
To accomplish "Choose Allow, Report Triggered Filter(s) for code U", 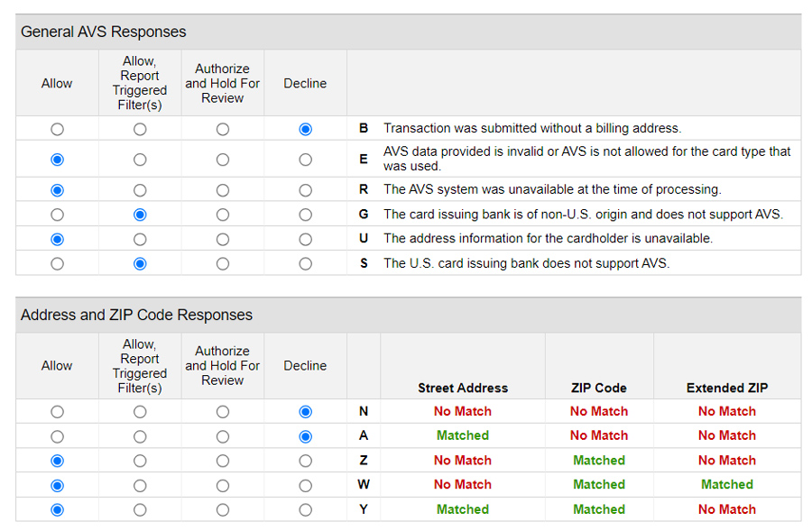I will (140, 239).
